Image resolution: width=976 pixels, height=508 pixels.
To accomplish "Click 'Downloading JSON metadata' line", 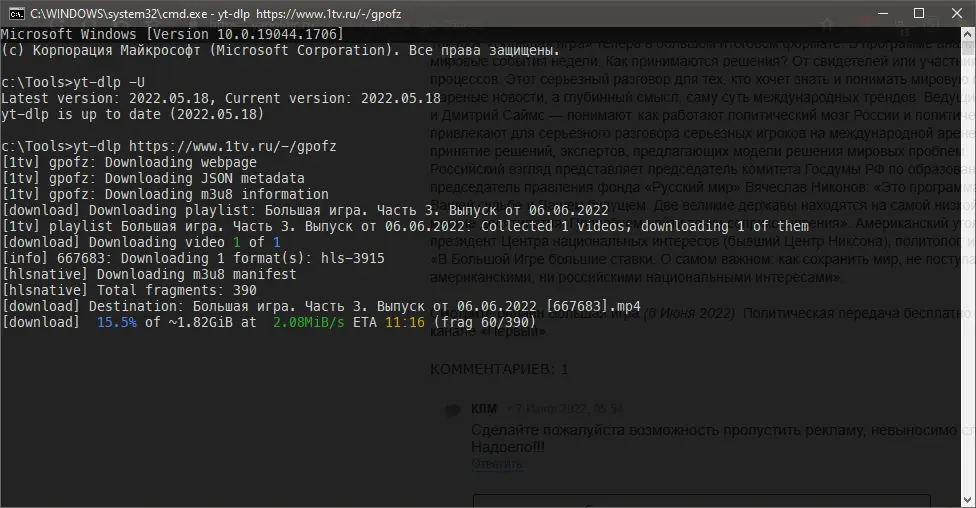I will [x=153, y=179].
